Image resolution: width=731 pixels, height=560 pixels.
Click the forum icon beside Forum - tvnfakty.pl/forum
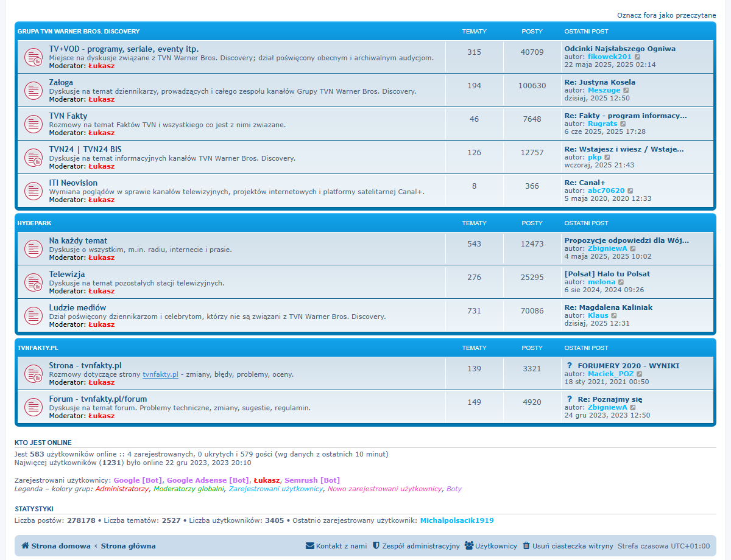point(33,407)
